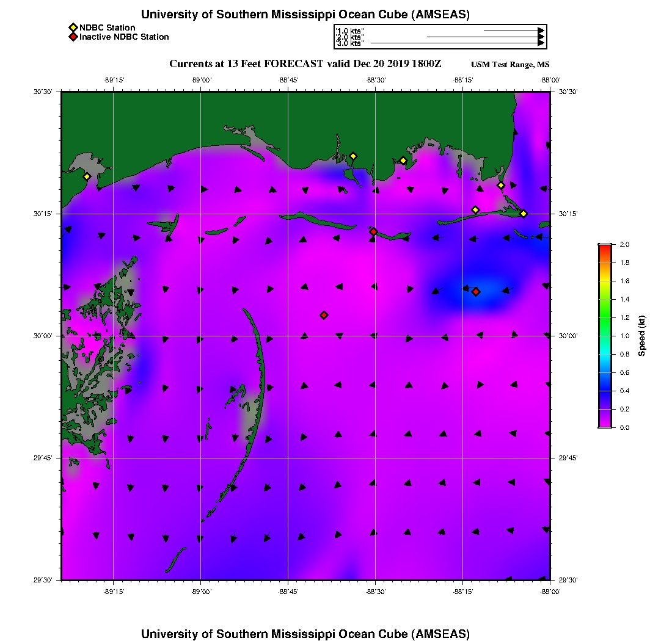
Task: Click the 3.0 kts scale arrow head
Action: pos(541,43)
